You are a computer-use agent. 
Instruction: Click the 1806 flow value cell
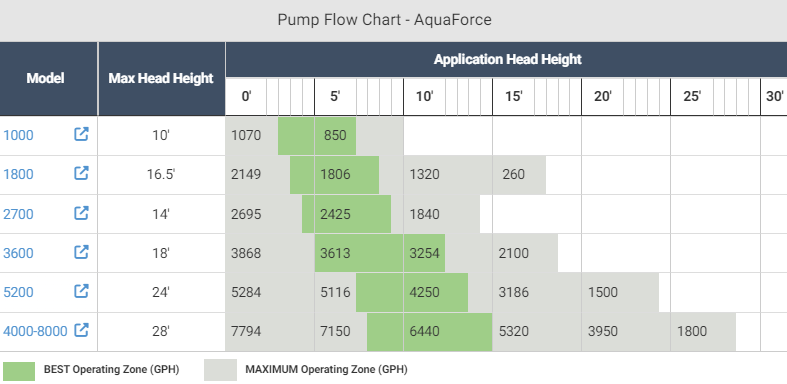(x=335, y=175)
